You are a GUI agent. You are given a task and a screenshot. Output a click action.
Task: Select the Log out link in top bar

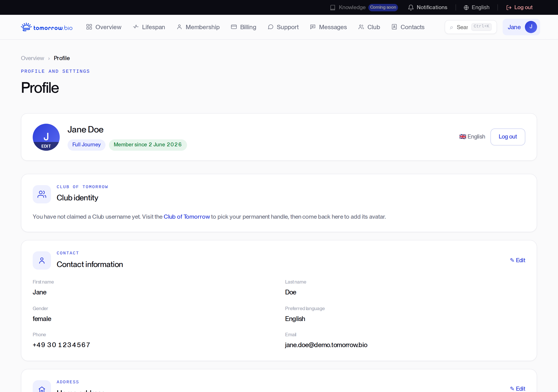point(519,8)
